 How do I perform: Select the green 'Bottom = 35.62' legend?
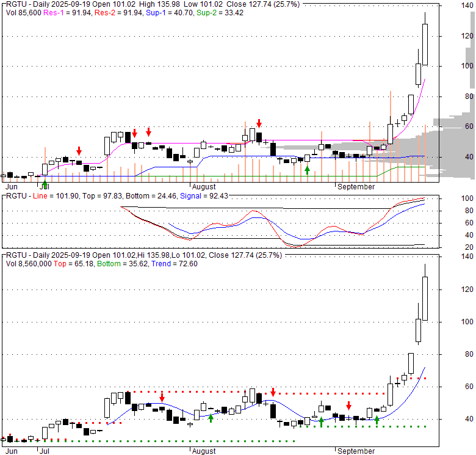(x=123, y=264)
